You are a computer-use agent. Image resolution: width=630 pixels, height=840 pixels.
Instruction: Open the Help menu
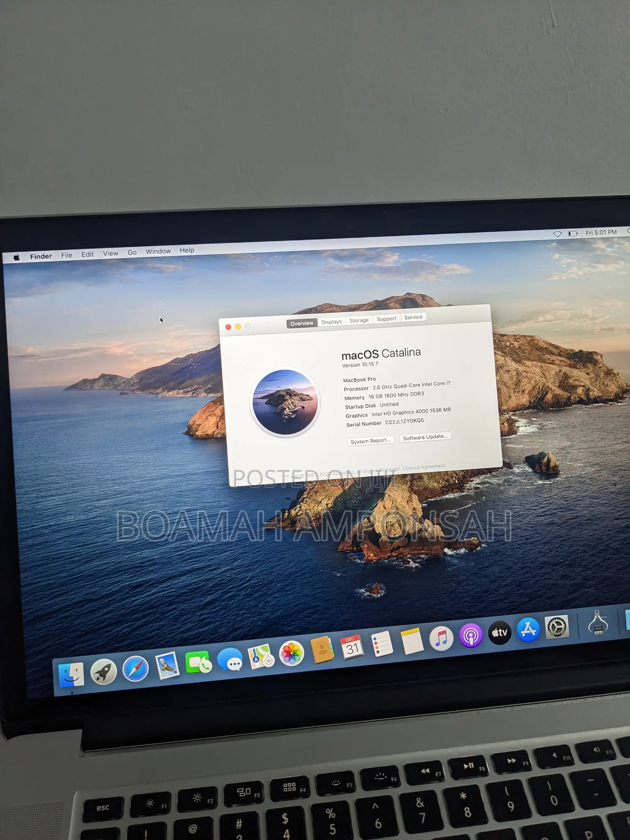coord(187,250)
